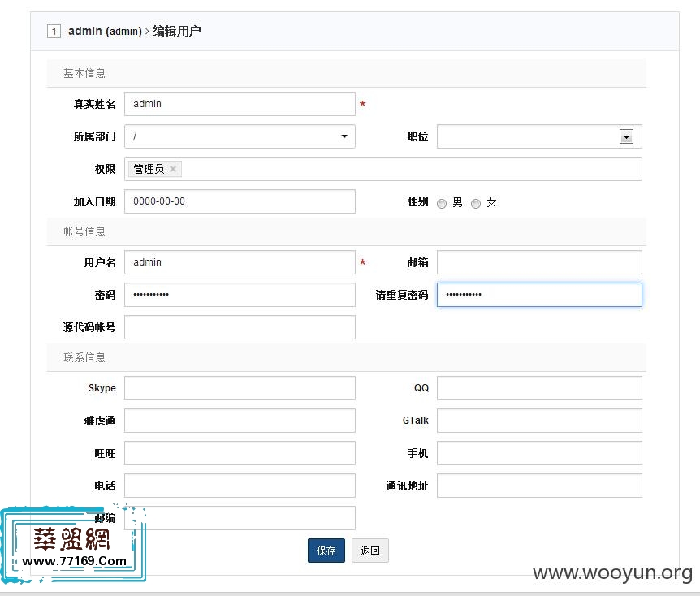Image resolution: width=700 pixels, height=596 pixels.
Task: Click the 真实姓名 name input
Action: pyautogui.click(x=240, y=104)
